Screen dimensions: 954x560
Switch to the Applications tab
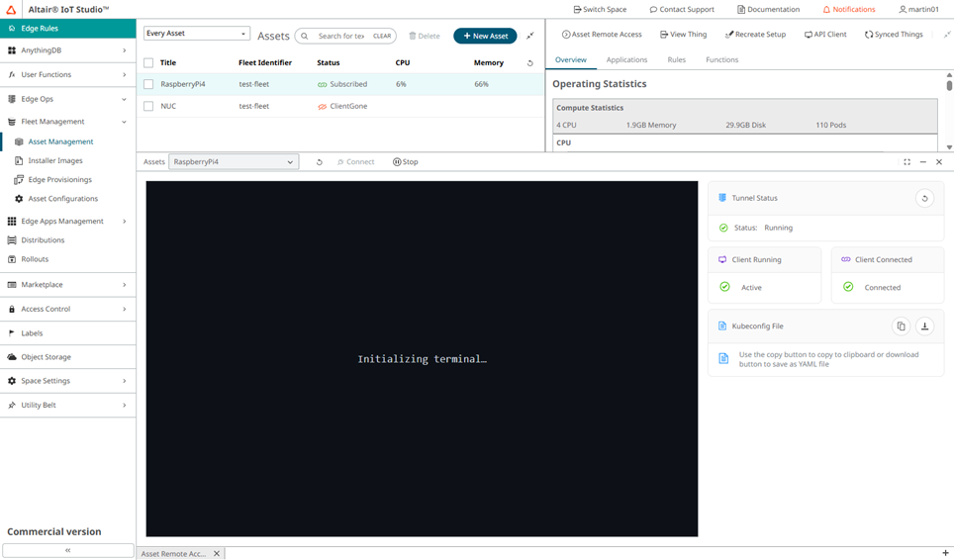[626, 60]
